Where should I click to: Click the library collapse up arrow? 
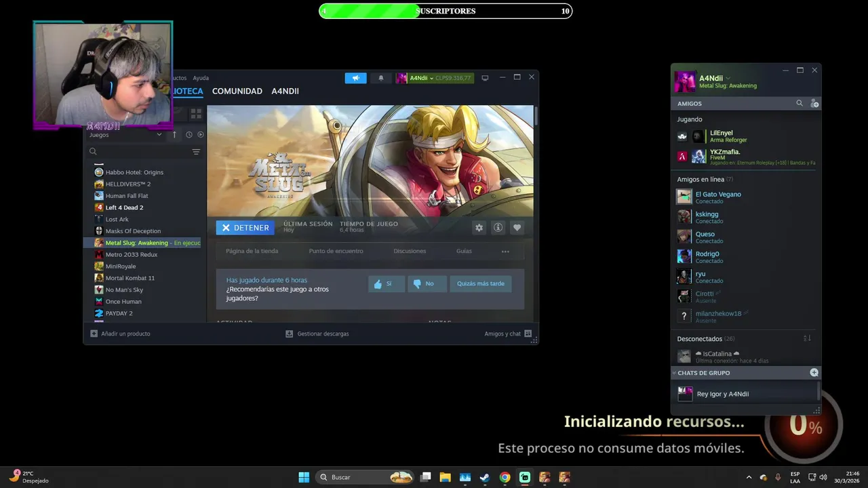pyautogui.click(x=174, y=135)
